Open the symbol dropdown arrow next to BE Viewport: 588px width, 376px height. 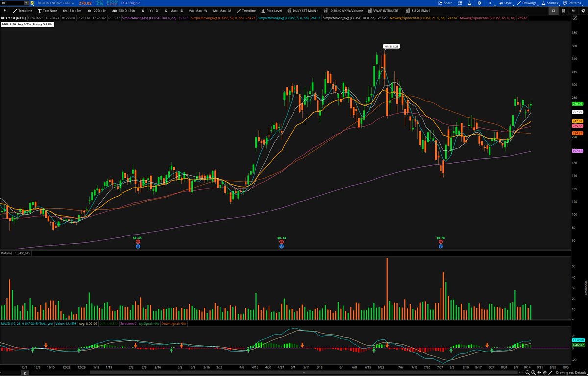(x=26, y=3)
